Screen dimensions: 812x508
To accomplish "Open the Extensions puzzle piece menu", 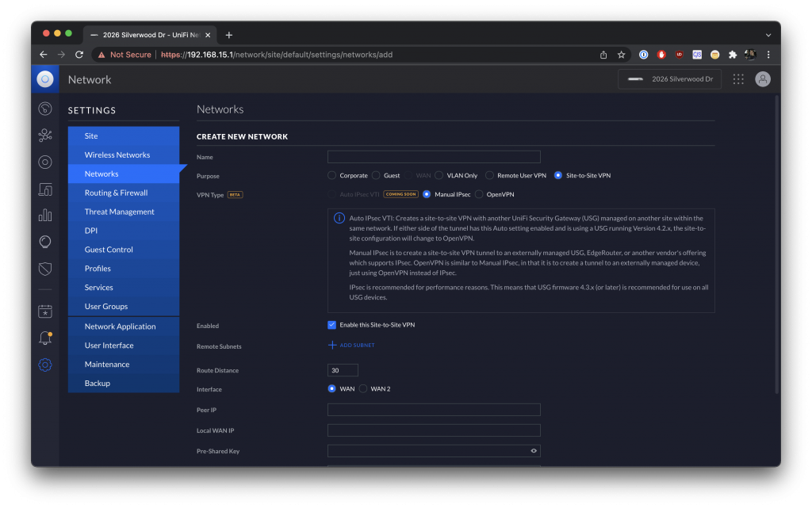I will [x=732, y=55].
